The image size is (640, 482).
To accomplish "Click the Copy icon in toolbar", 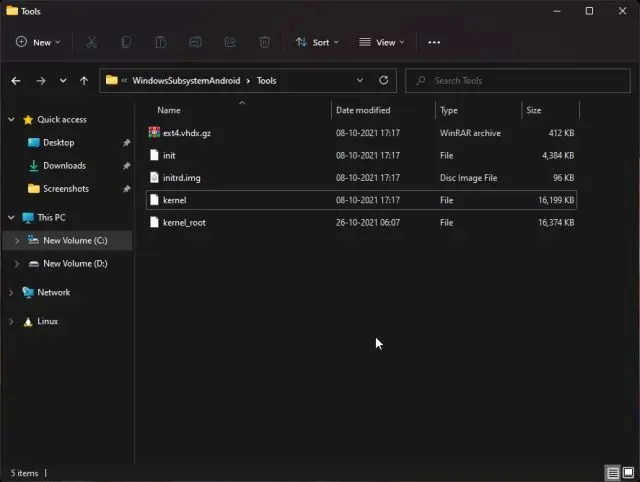I will [x=126, y=42].
